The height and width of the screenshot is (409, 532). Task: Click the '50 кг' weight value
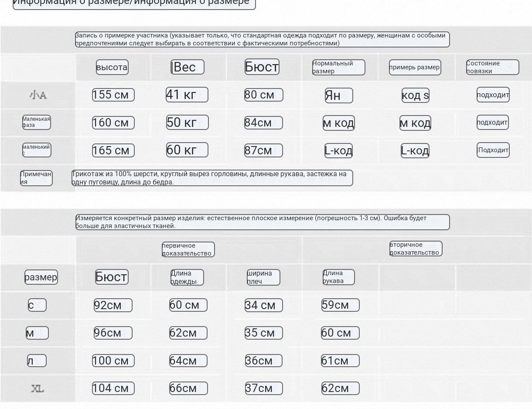[x=187, y=123]
